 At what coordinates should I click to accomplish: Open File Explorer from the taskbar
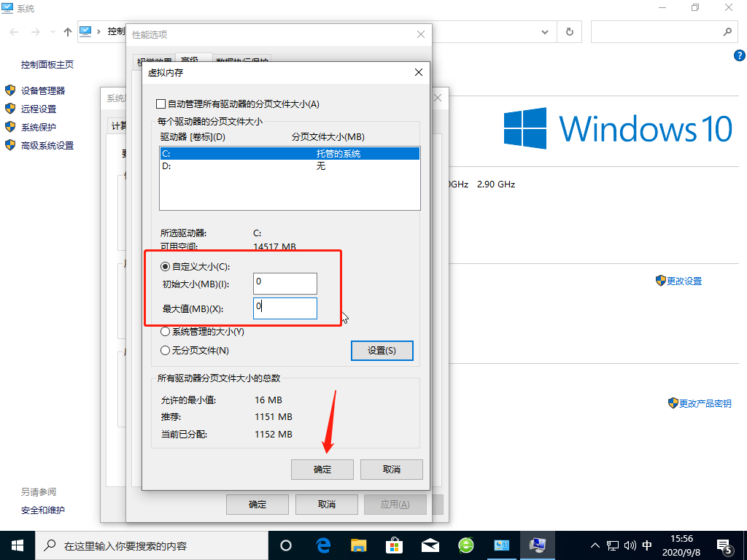click(358, 545)
